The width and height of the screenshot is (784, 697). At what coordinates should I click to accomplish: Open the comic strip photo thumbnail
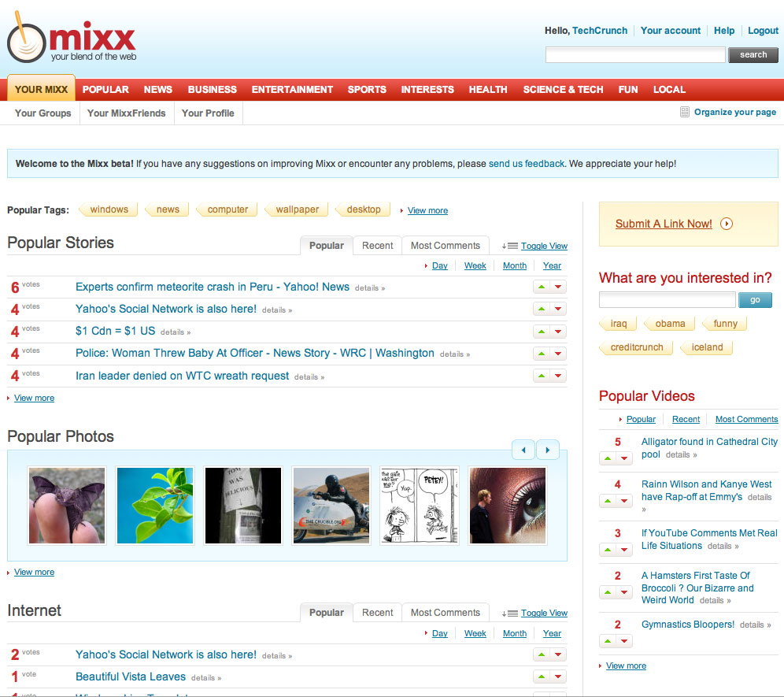pos(420,506)
